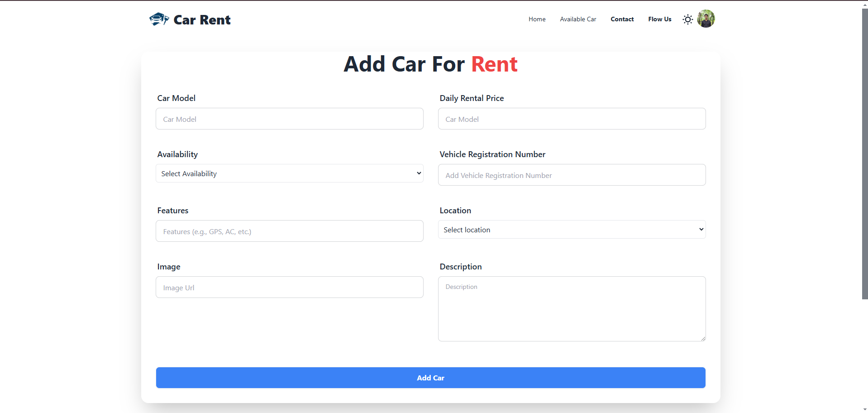Expand the Select location dropdown
The height and width of the screenshot is (413, 868).
pos(572,230)
